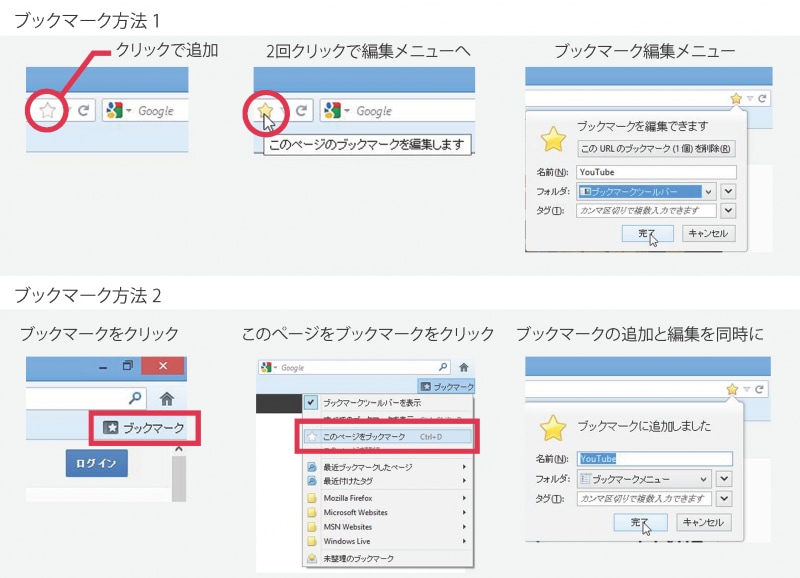Image resolution: width=800 pixels, height=578 pixels.
Task: Click Google engine icon in クリックで追加 panel
Action: coord(115,110)
